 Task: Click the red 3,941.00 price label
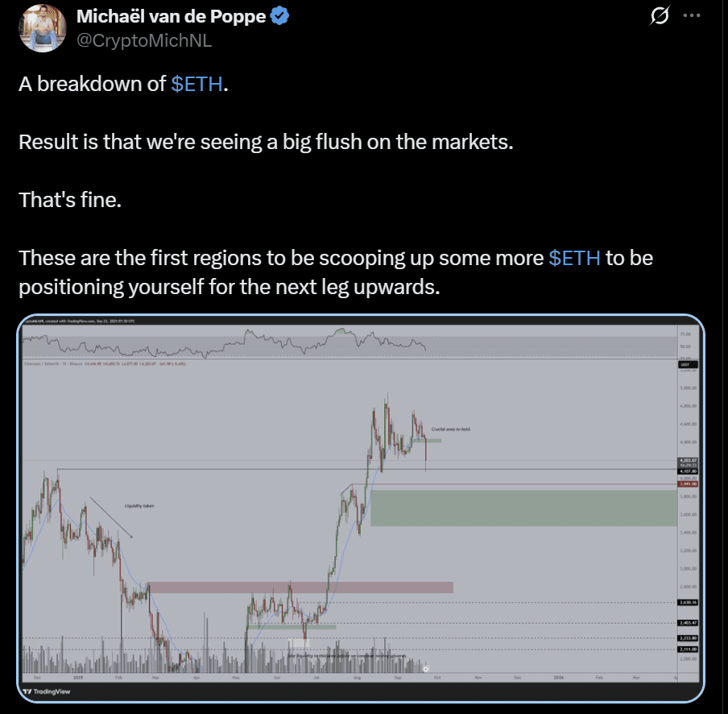click(688, 484)
